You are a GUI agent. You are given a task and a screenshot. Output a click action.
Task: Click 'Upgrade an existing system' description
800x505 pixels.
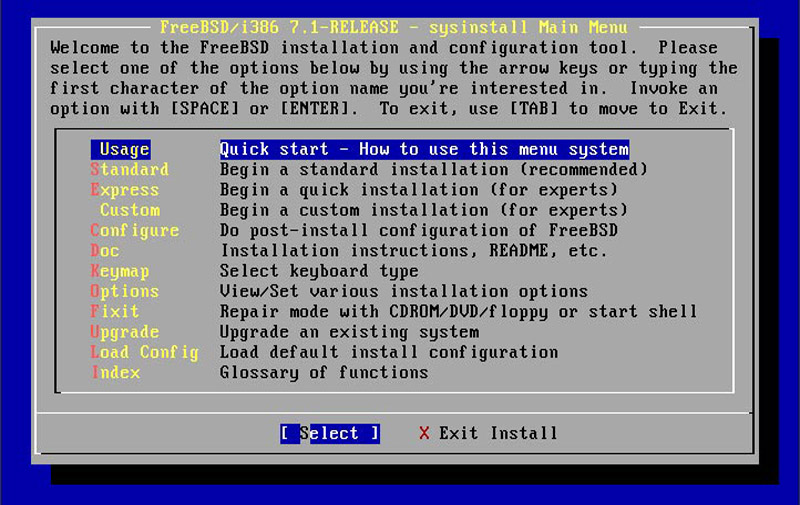[x=349, y=332]
